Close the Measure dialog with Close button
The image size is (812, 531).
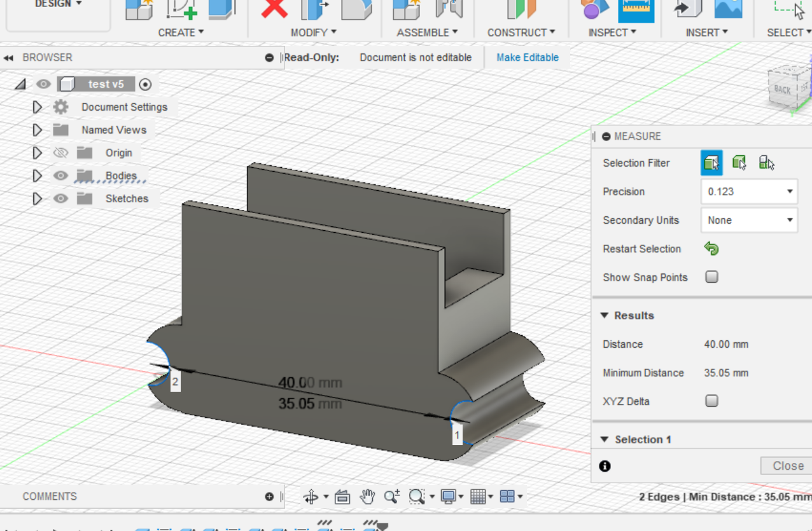click(787, 465)
